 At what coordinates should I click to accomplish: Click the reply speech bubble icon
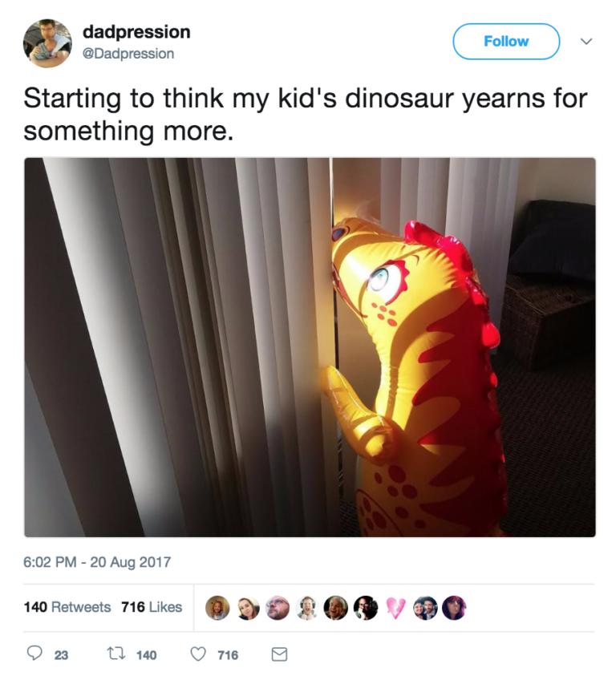point(34,654)
